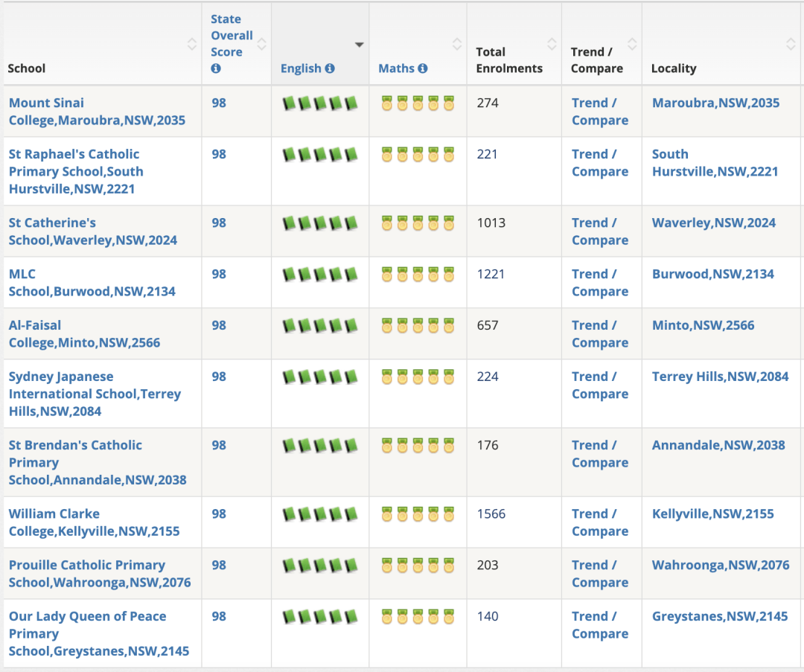The width and height of the screenshot is (804, 672).
Task: Click Trend / Compare for Mount Sinai College
Action: point(600,111)
